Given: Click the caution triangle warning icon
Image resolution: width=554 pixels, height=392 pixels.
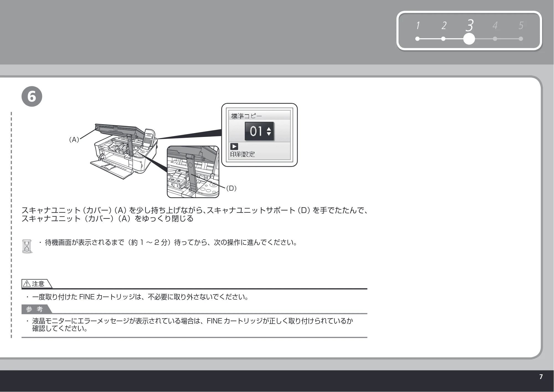Looking at the screenshot, I should (x=27, y=284).
